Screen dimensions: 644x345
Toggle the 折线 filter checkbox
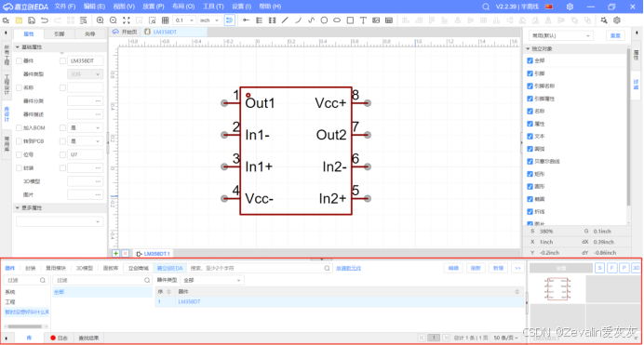coord(530,212)
